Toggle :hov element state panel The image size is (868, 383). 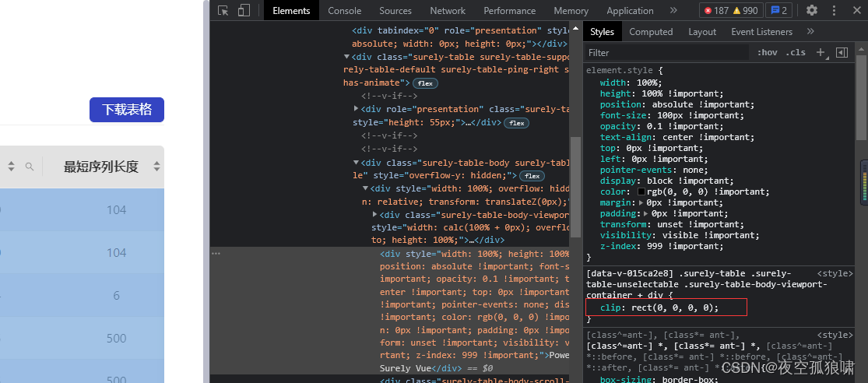768,53
